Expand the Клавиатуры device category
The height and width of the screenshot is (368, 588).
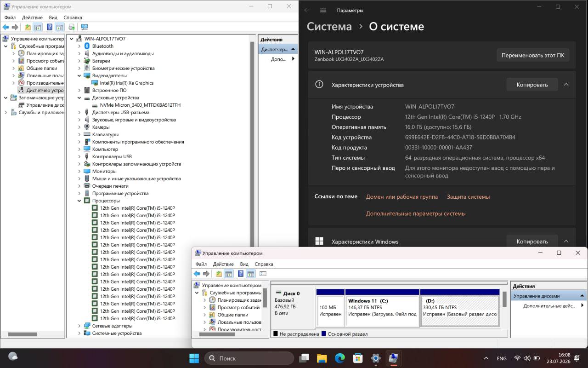coord(79,134)
